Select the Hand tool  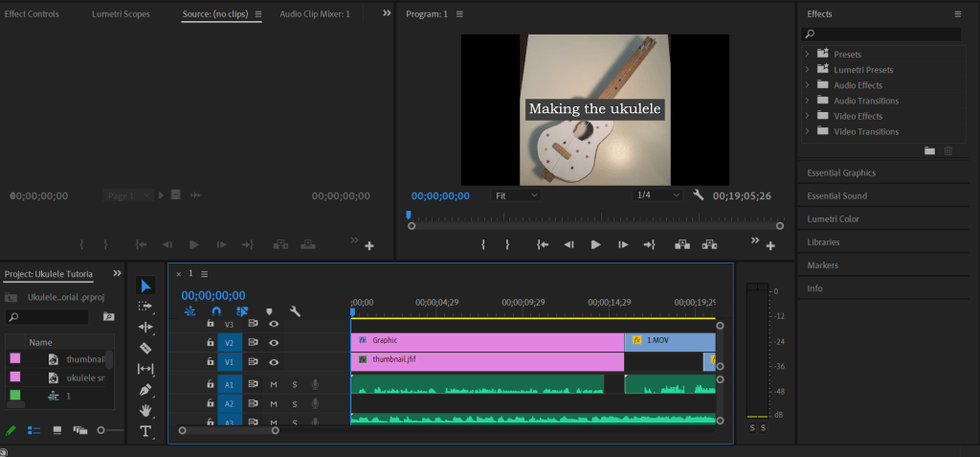(145, 410)
